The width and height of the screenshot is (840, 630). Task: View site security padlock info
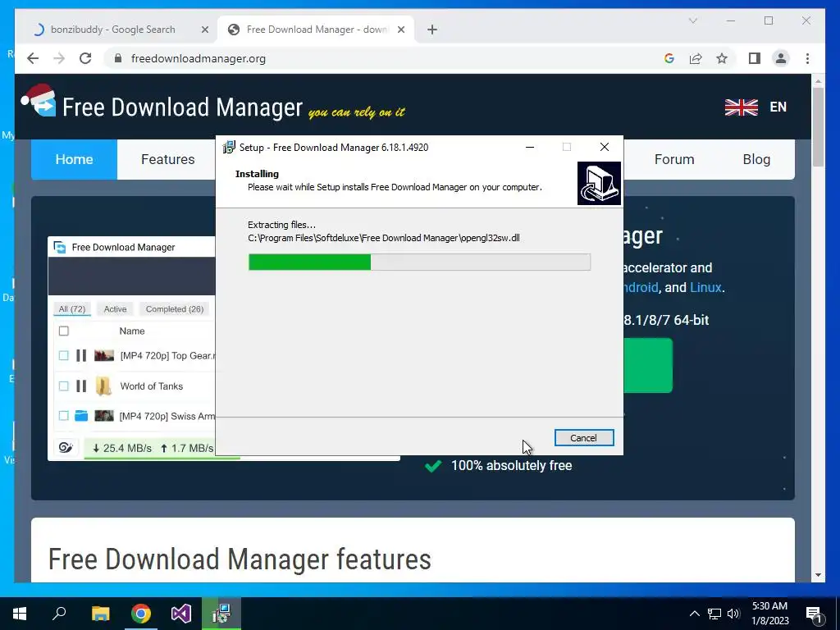[x=118, y=58]
